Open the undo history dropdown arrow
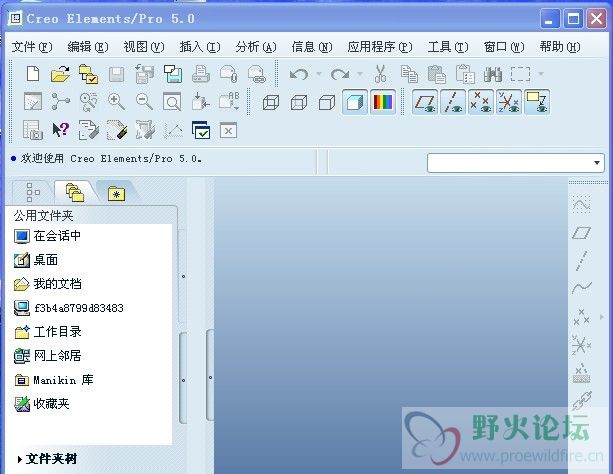The height and width of the screenshot is (474, 613). tap(319, 74)
